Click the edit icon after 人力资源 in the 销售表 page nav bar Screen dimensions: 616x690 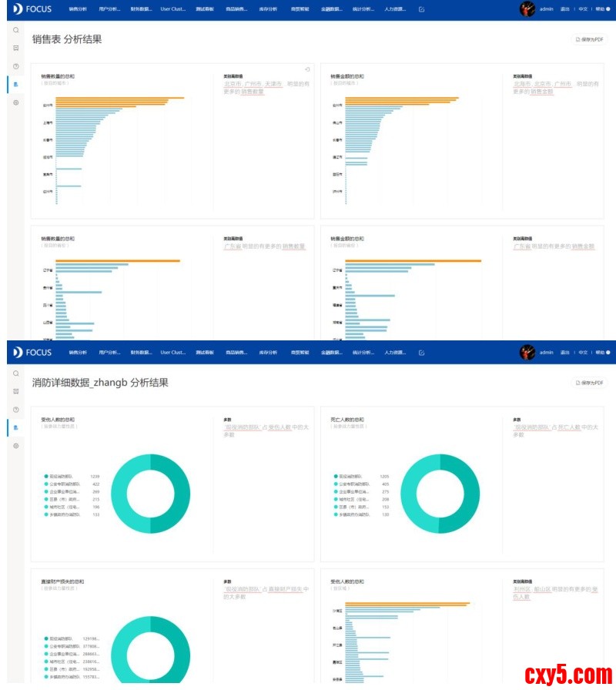click(421, 9)
